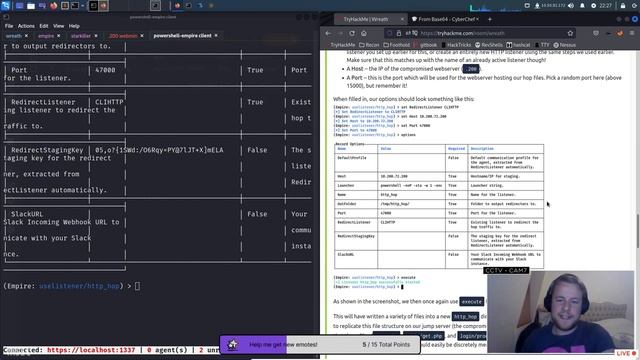Image resolution: width=640 pixels, height=360 pixels.
Task: Close the .200 webmin terminal tab
Action: tap(142, 36)
